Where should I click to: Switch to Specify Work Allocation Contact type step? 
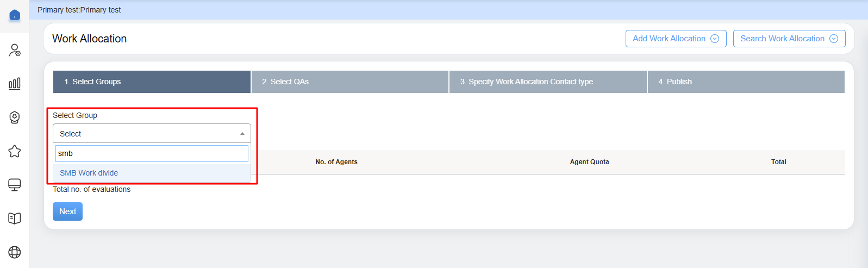pos(548,82)
